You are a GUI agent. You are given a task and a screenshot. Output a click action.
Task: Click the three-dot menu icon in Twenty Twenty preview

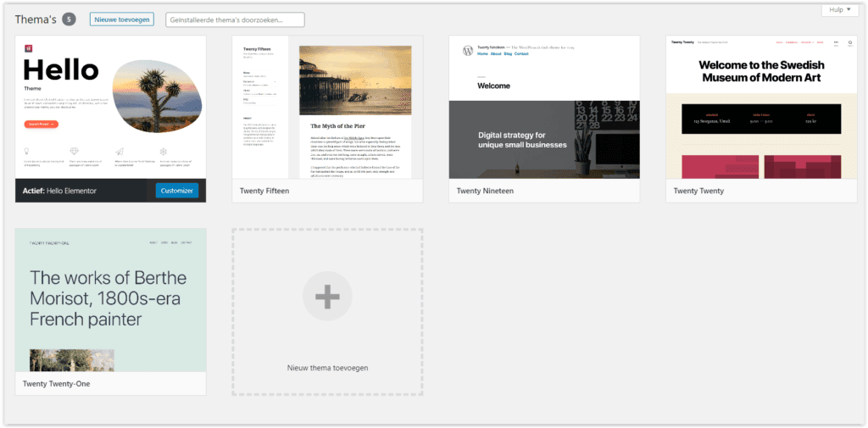tap(835, 42)
